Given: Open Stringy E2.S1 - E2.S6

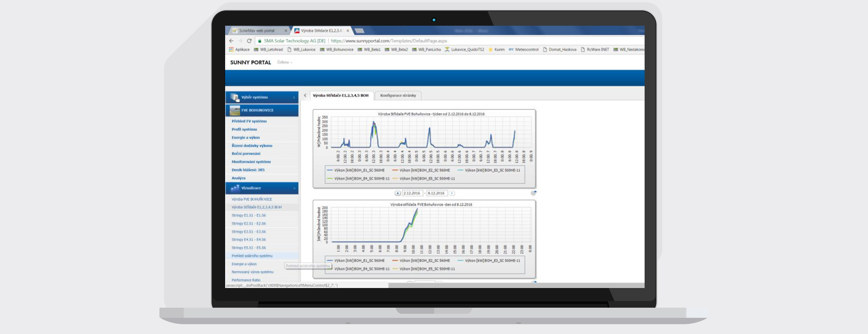Looking at the screenshot, I should pyautogui.click(x=249, y=223).
